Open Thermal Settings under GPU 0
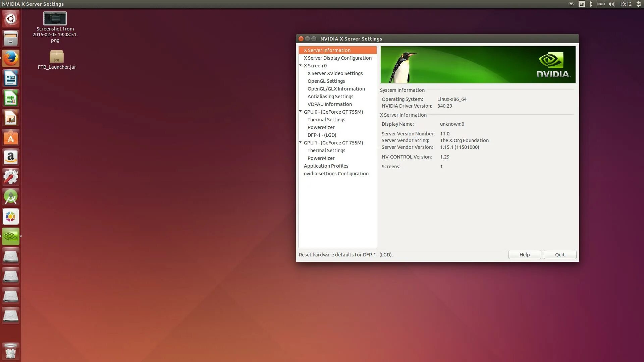The width and height of the screenshot is (644, 362). (326, 120)
